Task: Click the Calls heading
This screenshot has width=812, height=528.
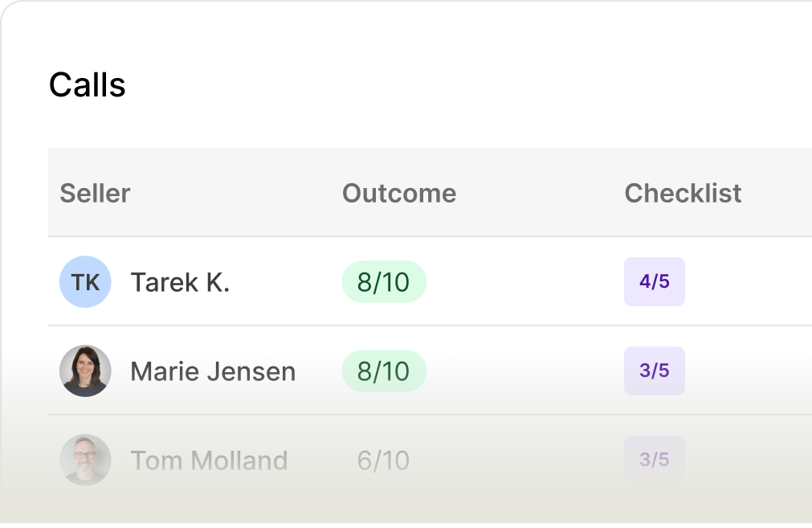Action: 88,84
